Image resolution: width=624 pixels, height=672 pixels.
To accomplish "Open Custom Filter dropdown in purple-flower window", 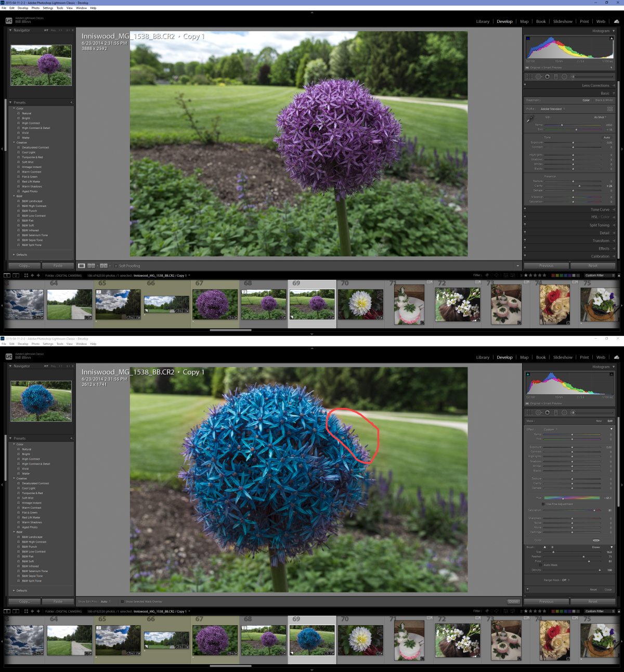I will pos(600,275).
